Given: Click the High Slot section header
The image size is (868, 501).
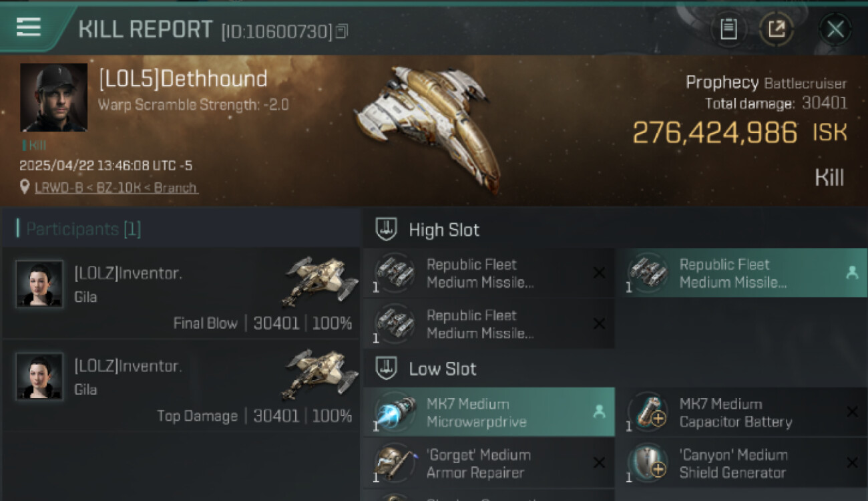Looking at the screenshot, I should point(443,230).
